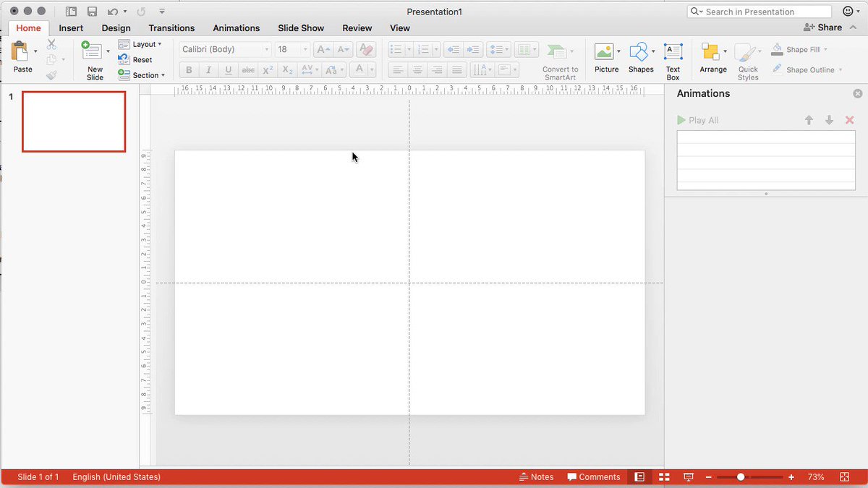Open the Review tab

(x=357, y=28)
